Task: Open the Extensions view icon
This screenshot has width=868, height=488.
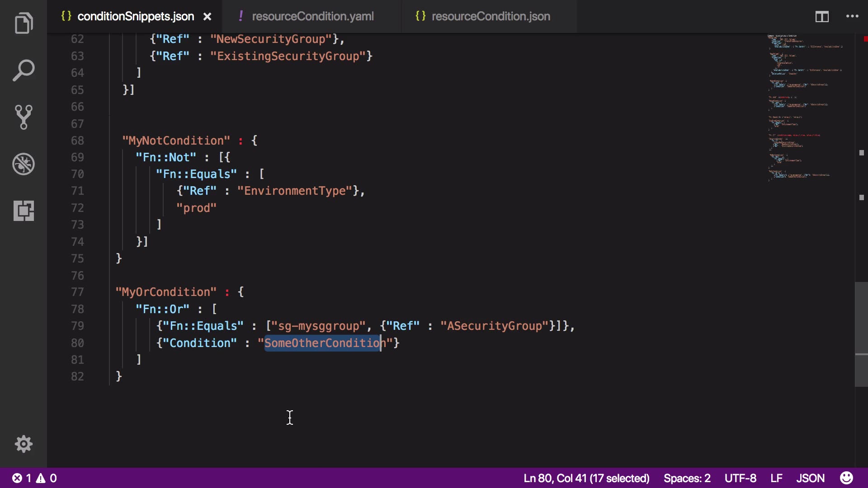Action: pos(24,211)
